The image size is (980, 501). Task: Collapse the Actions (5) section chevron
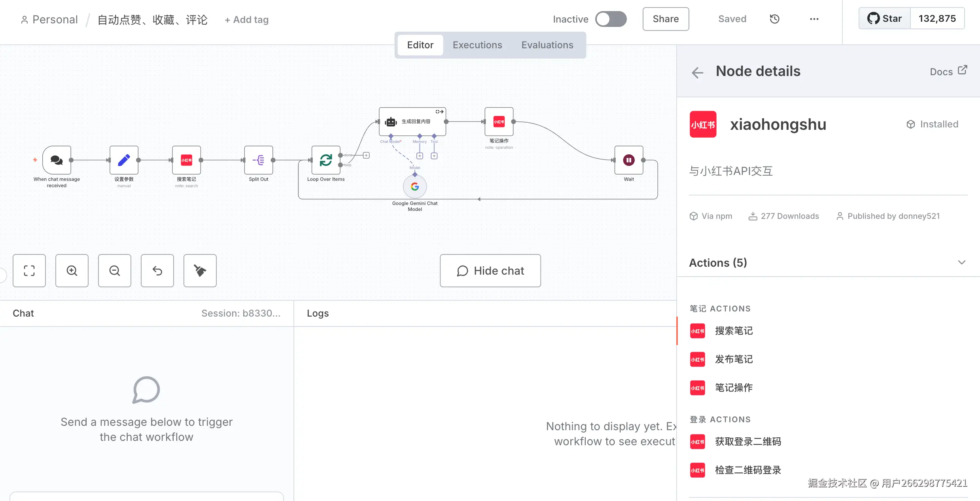[962, 263]
